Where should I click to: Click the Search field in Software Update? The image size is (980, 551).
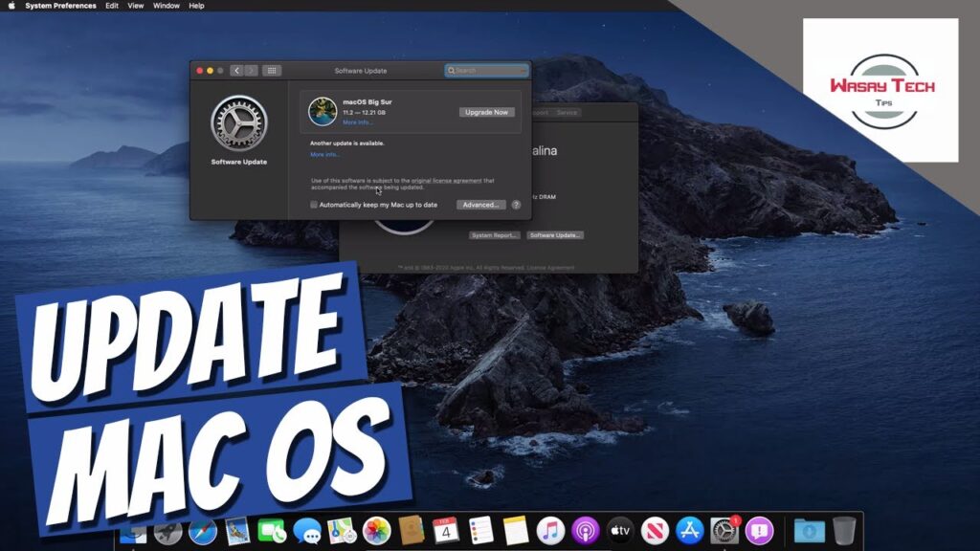pyautogui.click(x=487, y=71)
